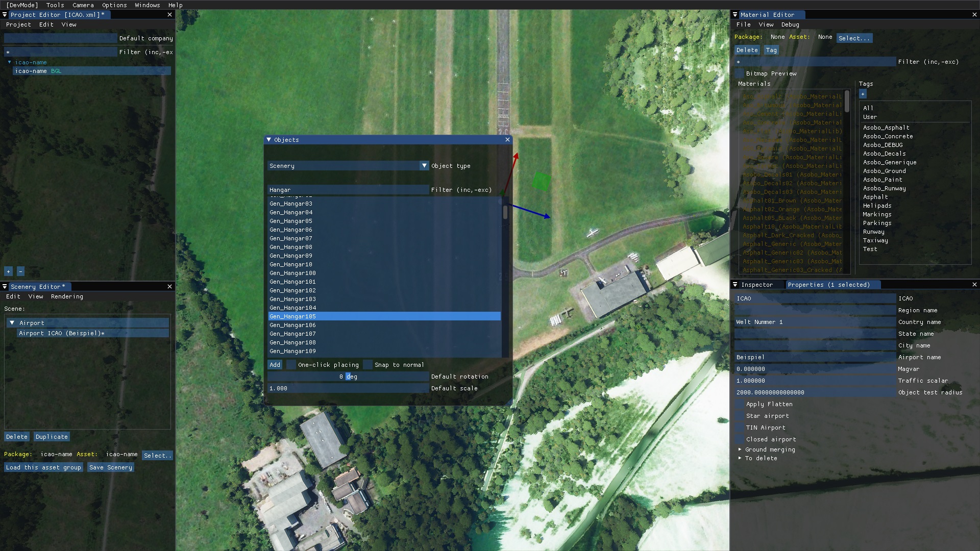Screen dimensions: 980x551
Task: Click Tag button in Material Editor
Action: [771, 50]
